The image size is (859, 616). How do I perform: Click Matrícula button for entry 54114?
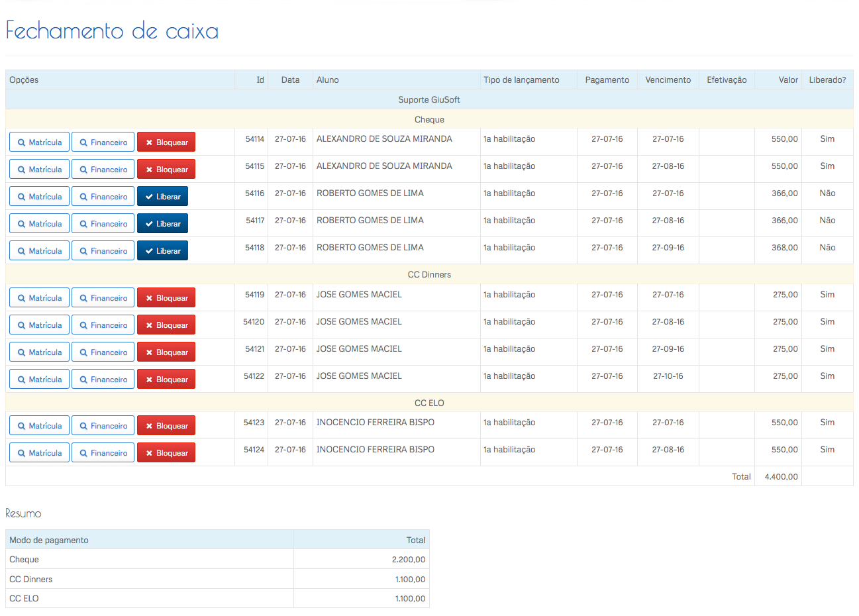coord(39,142)
